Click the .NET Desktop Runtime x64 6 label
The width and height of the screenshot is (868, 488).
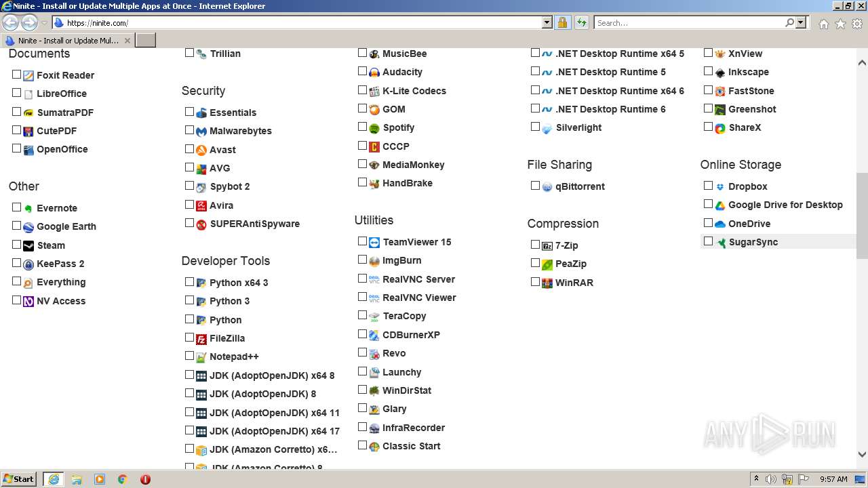point(620,91)
